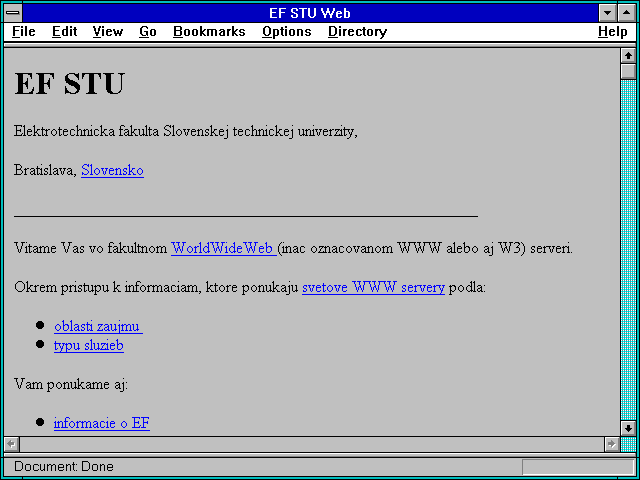The width and height of the screenshot is (640, 480).
Task: Open the File menu
Action: [x=24, y=32]
